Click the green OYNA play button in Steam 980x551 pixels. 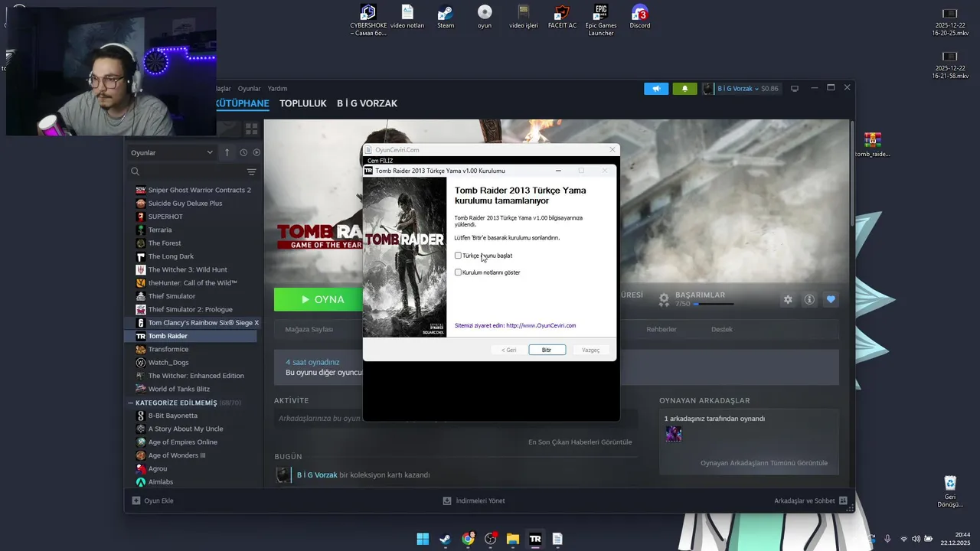322,299
